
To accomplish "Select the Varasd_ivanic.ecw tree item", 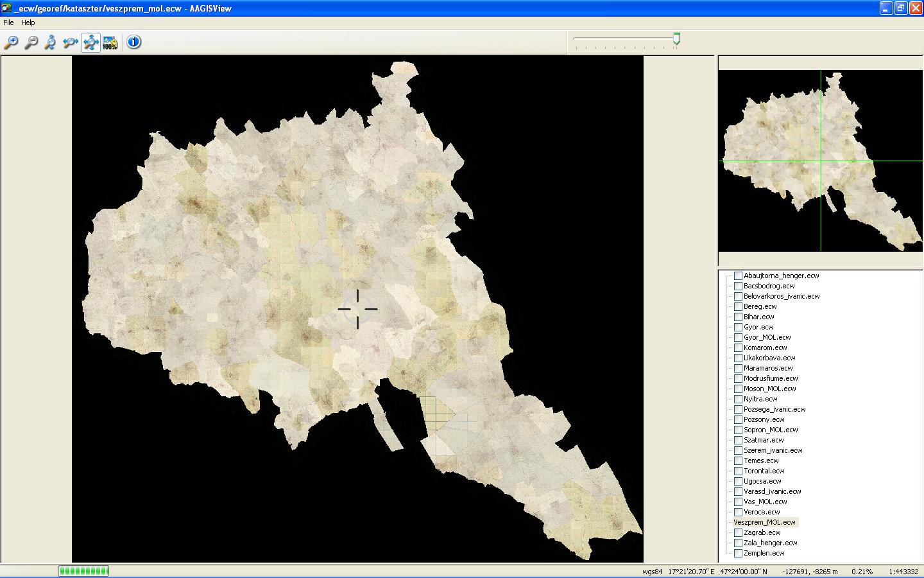I will pyautogui.click(x=772, y=491).
